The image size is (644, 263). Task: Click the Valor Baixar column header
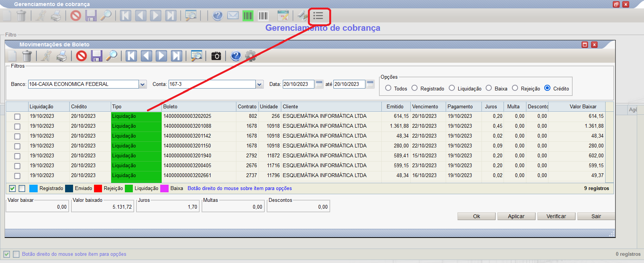[577, 107]
